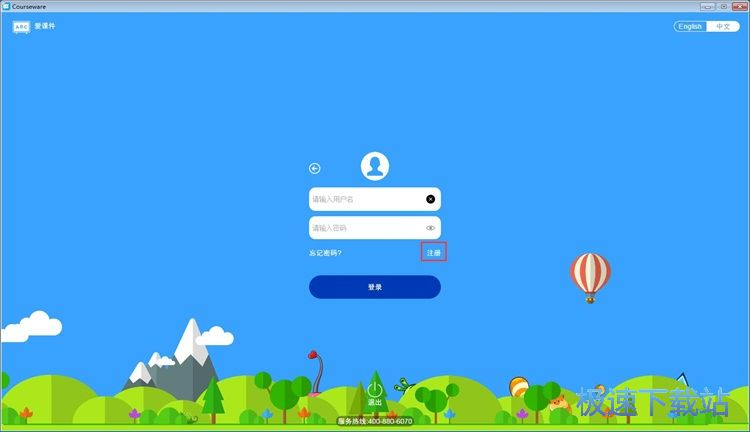Click the user avatar icon
750x432 pixels.
tap(375, 166)
